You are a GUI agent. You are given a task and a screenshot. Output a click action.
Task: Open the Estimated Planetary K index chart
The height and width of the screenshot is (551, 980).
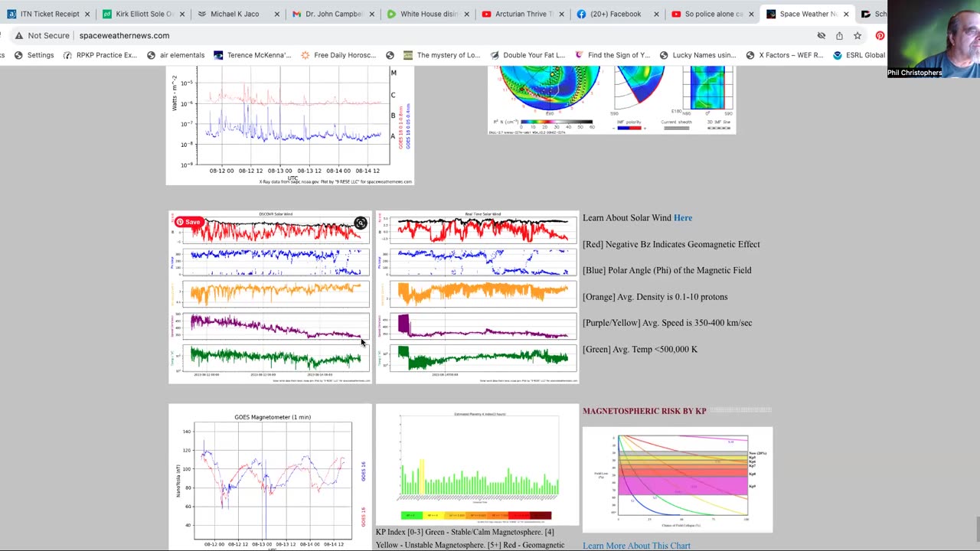(x=477, y=464)
